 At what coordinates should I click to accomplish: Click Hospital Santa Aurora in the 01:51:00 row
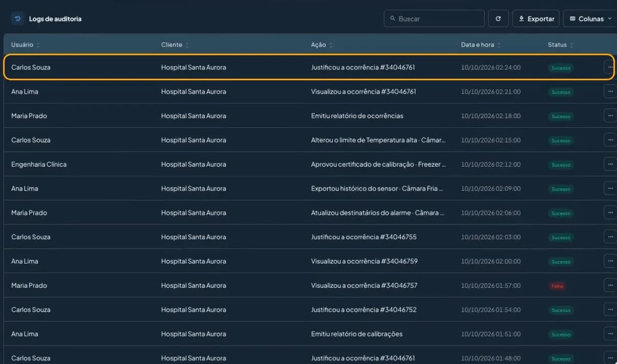(x=193, y=334)
